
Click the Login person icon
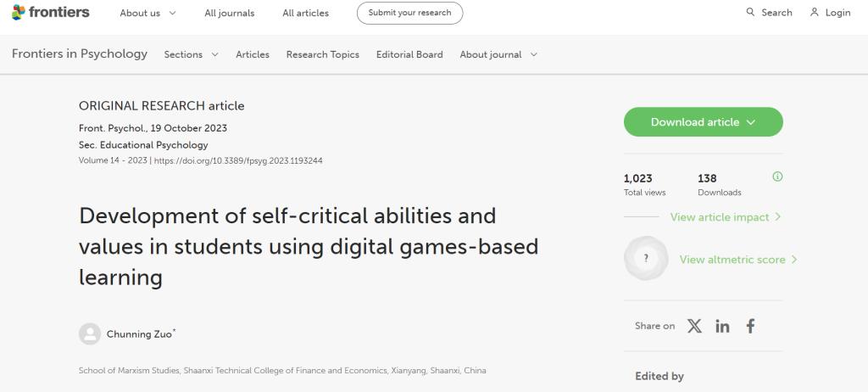coord(815,13)
